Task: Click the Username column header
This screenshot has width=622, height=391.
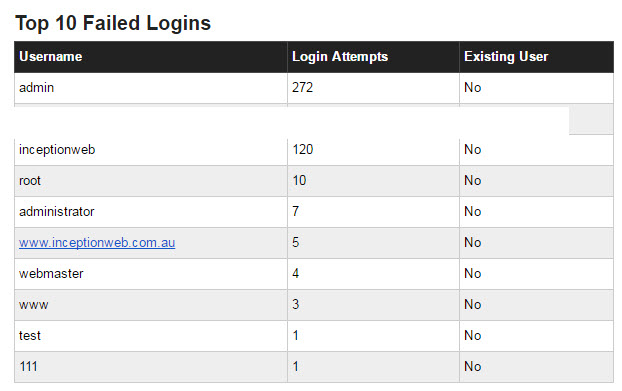Action: (x=151, y=57)
